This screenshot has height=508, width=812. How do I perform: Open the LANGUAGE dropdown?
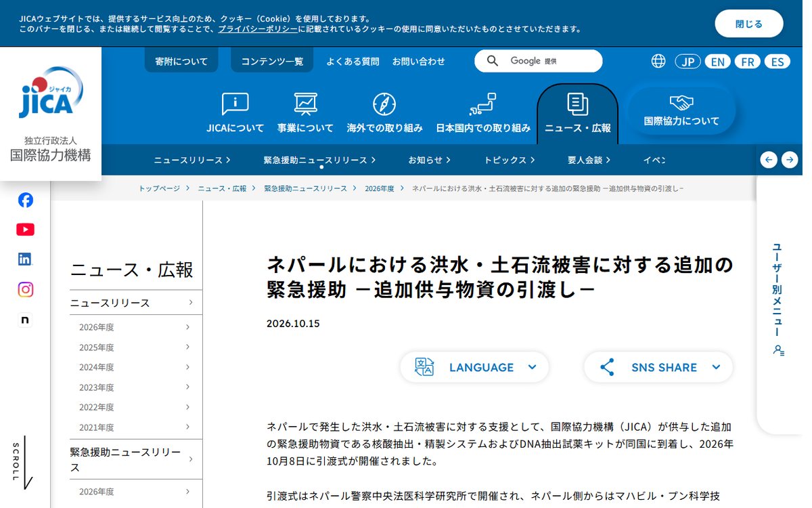click(474, 367)
